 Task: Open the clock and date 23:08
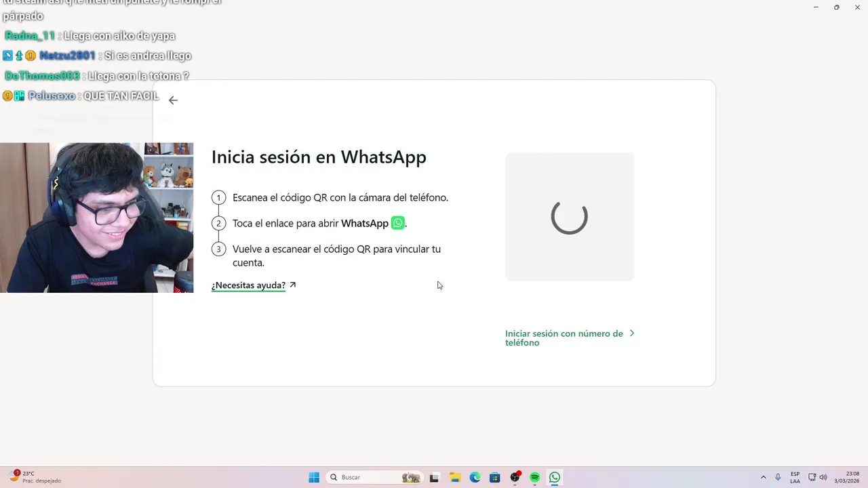pos(847,477)
